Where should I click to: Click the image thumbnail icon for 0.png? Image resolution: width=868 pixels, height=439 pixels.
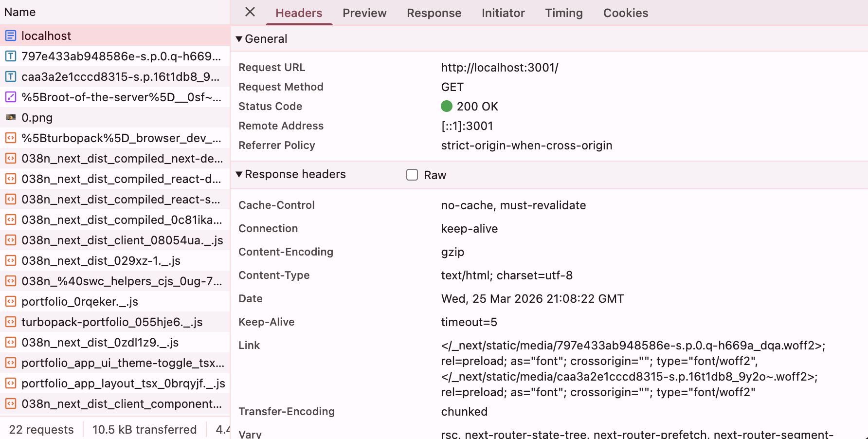11,117
